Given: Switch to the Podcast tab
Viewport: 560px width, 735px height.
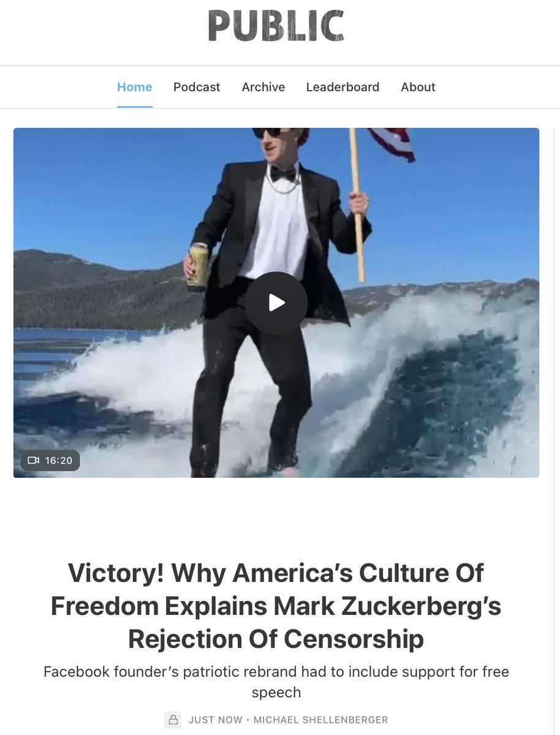Looking at the screenshot, I should pyautogui.click(x=197, y=87).
